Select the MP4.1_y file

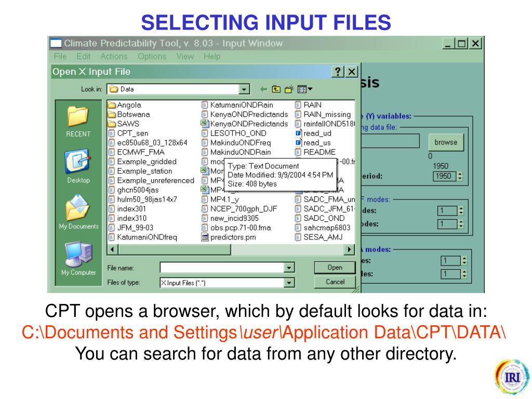(220, 199)
